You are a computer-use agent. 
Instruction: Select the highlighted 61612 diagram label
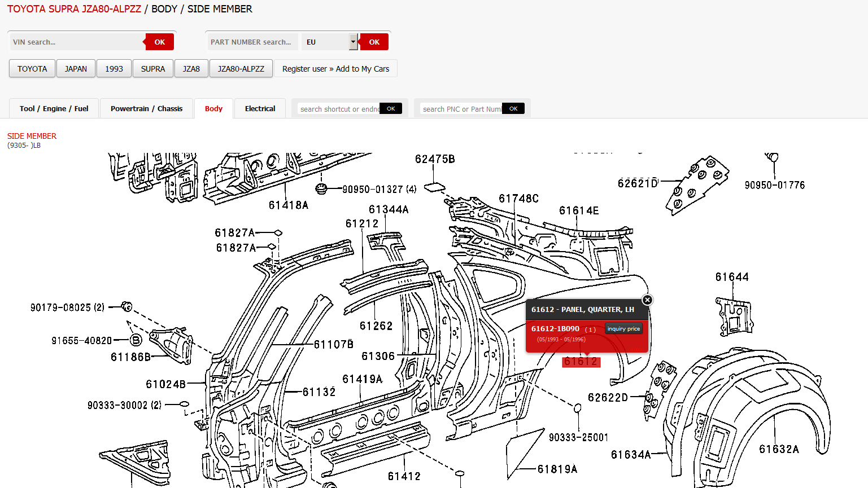tap(581, 362)
